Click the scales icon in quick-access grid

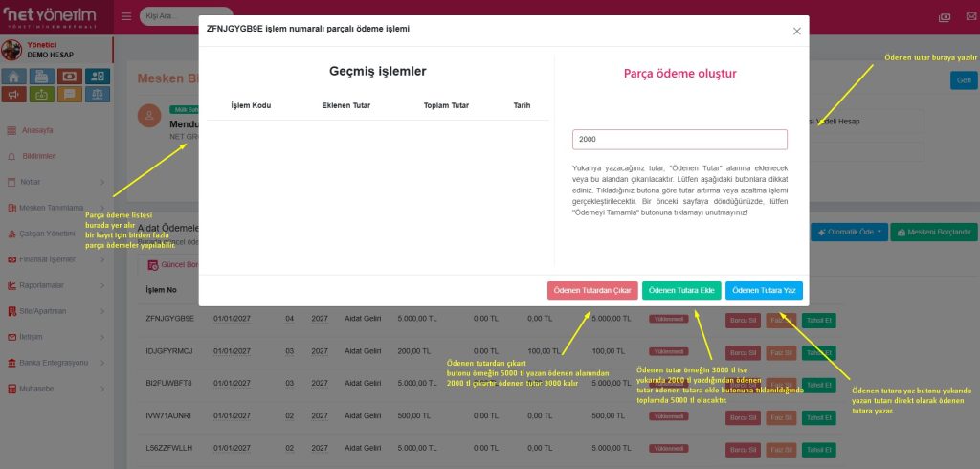click(97, 94)
